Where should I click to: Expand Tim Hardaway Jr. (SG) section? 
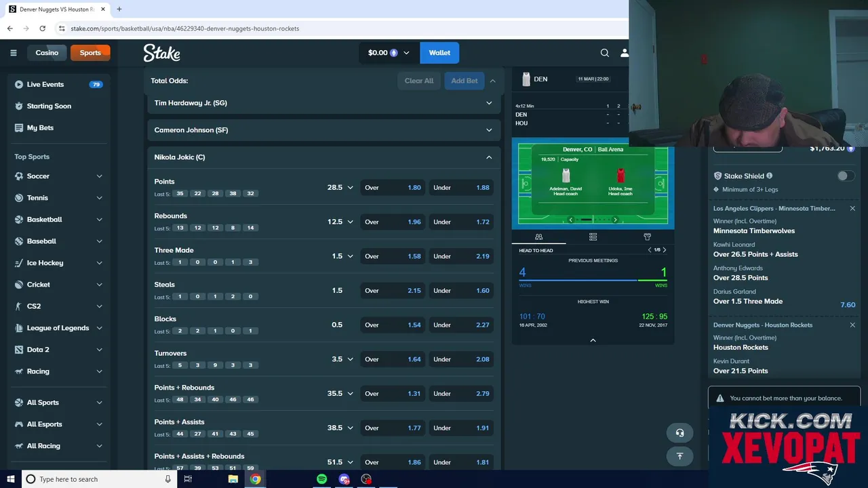[x=323, y=103]
